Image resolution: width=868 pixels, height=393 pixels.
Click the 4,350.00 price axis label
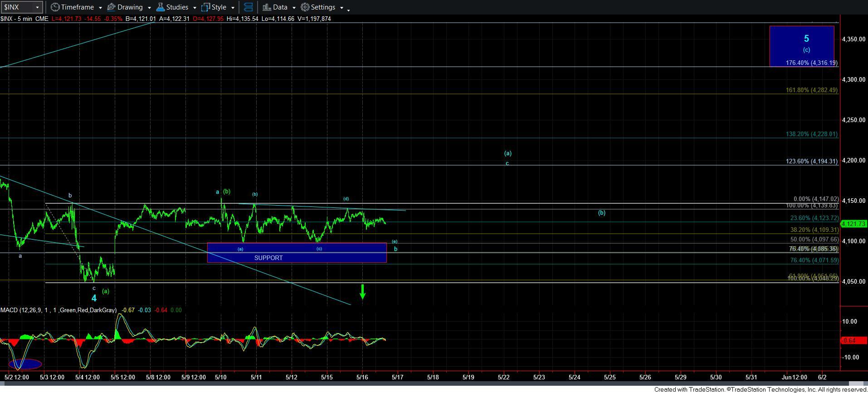click(x=853, y=39)
